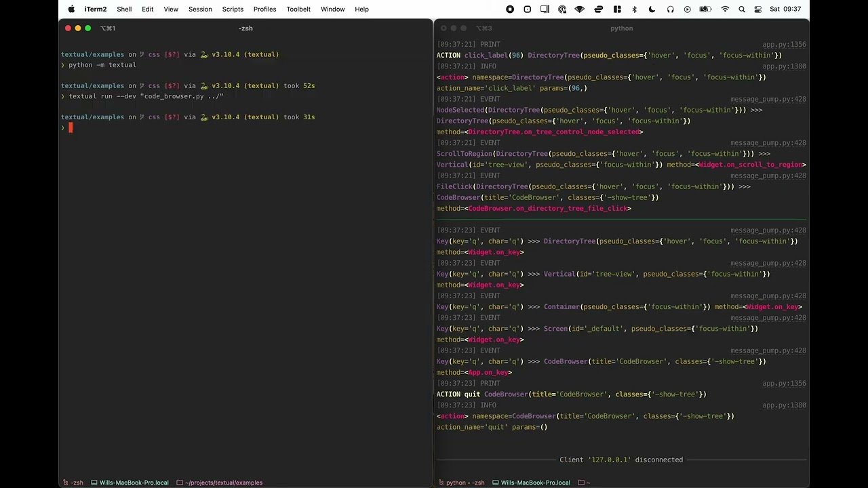Viewport: 868px width, 488px height.
Task: Open the Toolbelt menu
Action: click(298, 9)
